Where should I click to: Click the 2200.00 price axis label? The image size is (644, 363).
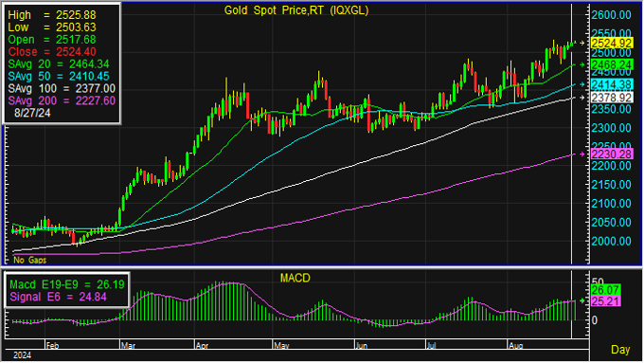pyautogui.click(x=611, y=166)
